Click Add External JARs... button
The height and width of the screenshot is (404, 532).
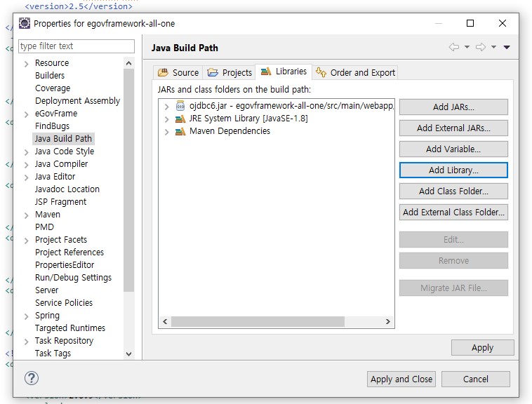453,128
